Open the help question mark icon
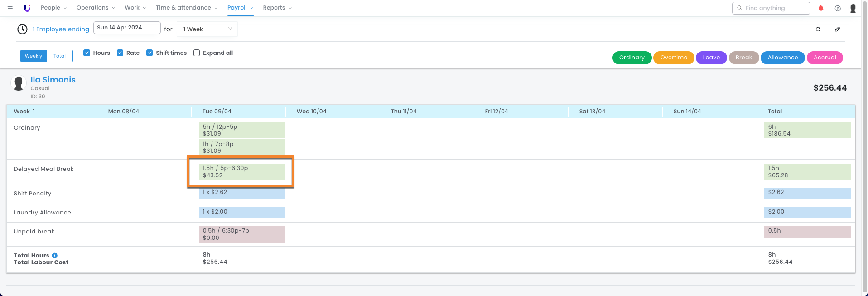Viewport: 868px width, 296px height. coord(838,8)
